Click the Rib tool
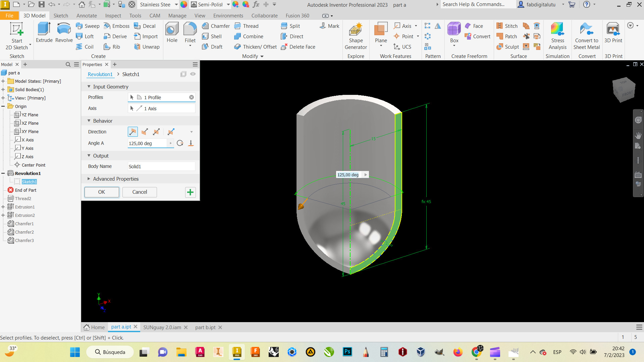This screenshot has width=644, height=362. coord(112,47)
